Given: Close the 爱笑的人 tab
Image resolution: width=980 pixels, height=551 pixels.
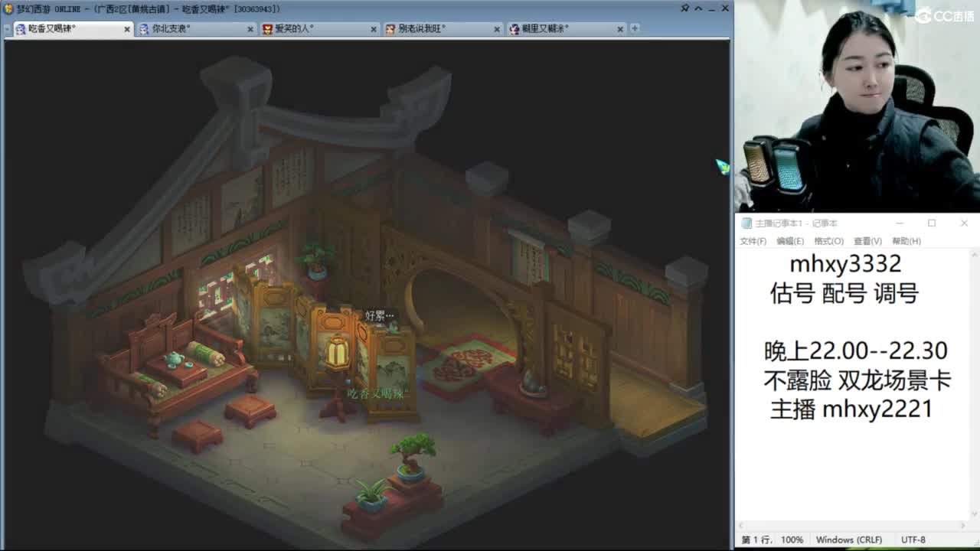Looking at the screenshot, I should point(374,29).
